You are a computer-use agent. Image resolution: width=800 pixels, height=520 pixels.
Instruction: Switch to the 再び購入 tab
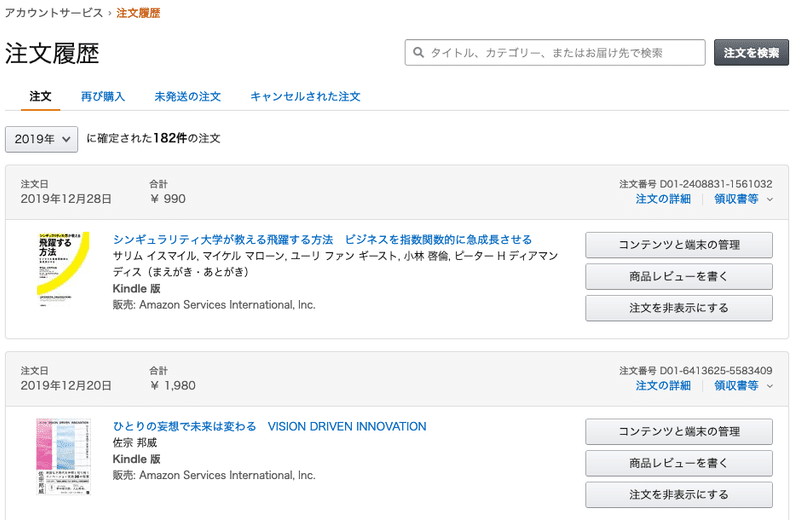tap(103, 96)
